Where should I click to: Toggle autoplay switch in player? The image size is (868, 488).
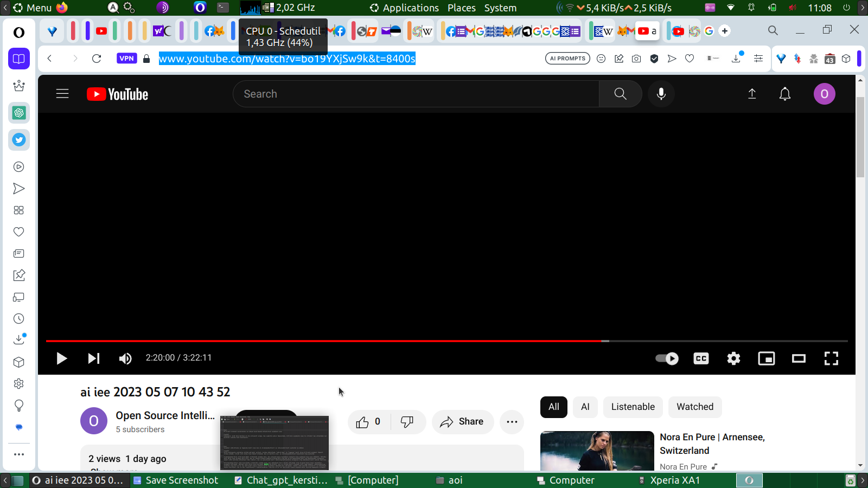pyautogui.click(x=667, y=358)
